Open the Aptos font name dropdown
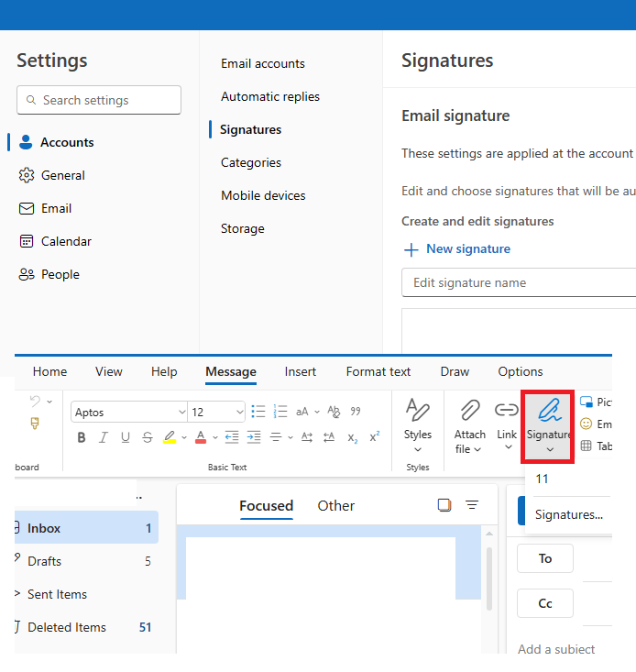 181,413
